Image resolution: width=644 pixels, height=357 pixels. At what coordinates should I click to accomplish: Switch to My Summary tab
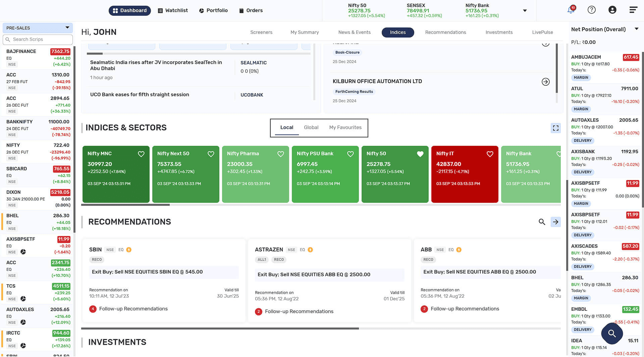(x=305, y=32)
